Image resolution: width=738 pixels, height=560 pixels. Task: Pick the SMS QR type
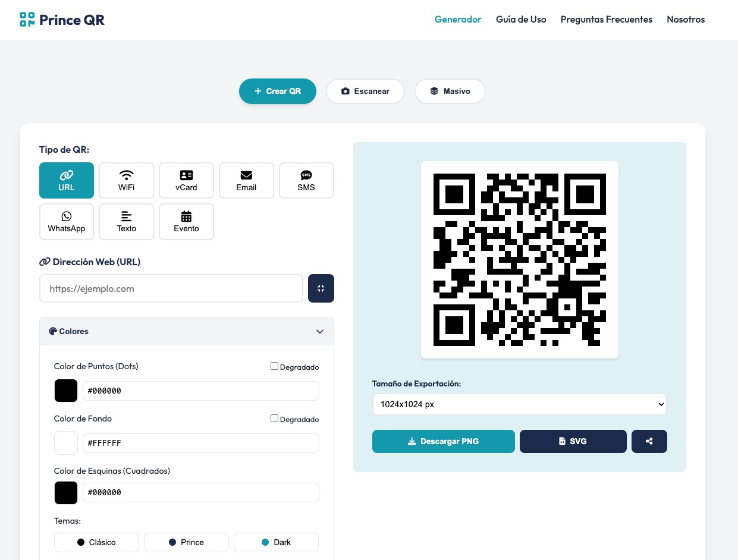306,180
